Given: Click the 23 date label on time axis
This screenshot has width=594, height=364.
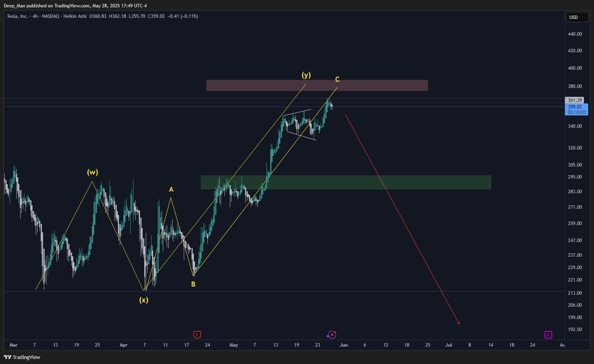Looking at the screenshot, I should tap(318, 345).
